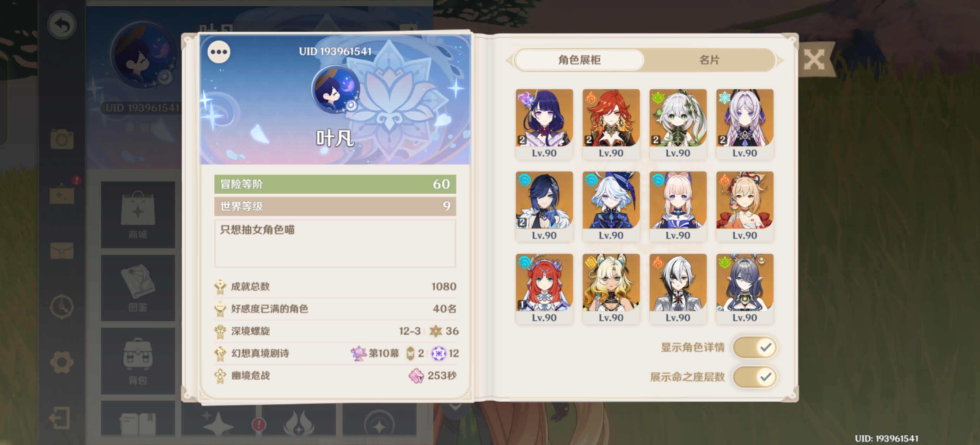Open the settings gear icon in sidebar

point(62,362)
